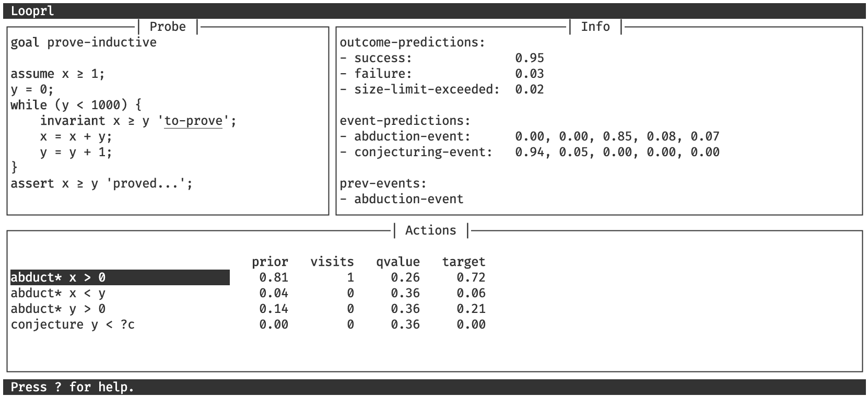The image size is (868, 396).
Task: Focus the Info panel title
Action: (595, 27)
